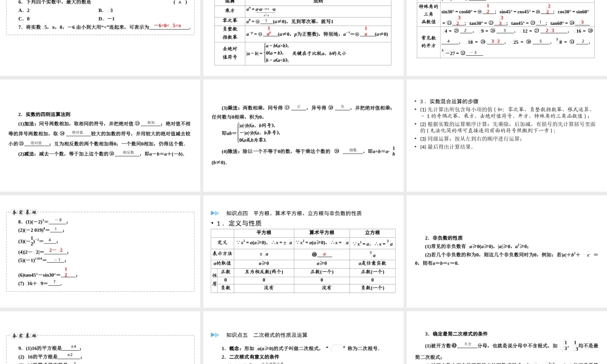Click the heading 2. 非负数的性质
The image size is (607, 364).
[x=444, y=238]
